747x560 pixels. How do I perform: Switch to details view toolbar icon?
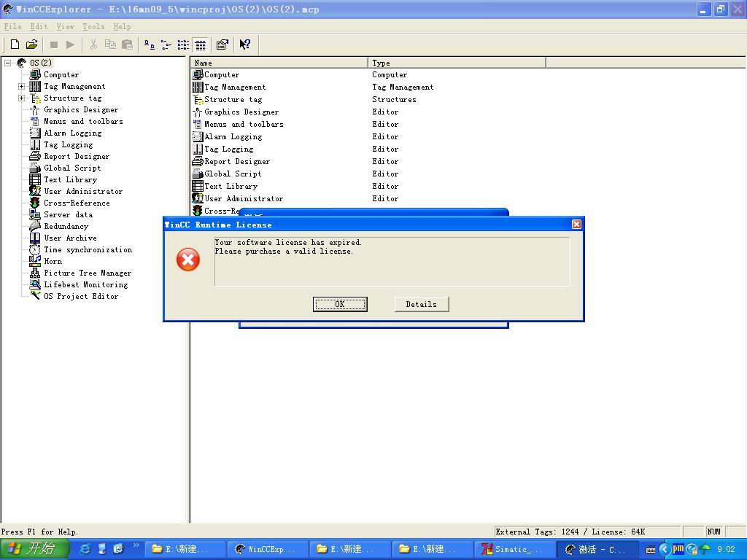pyautogui.click(x=201, y=44)
